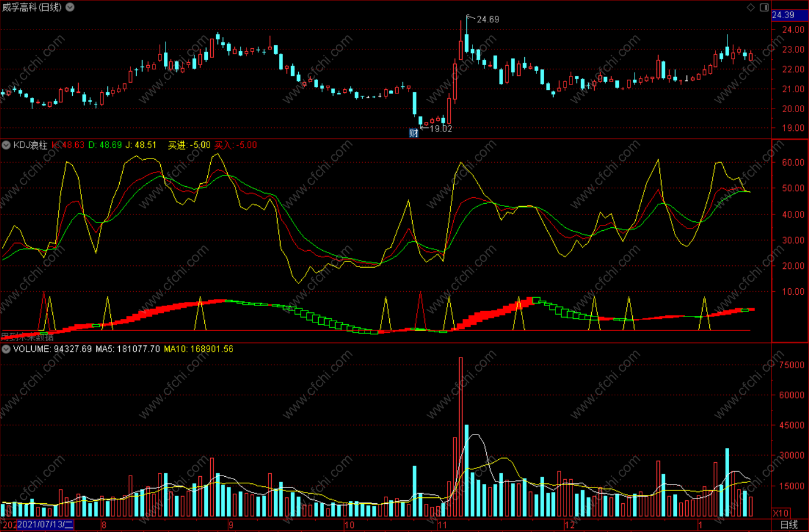
Task: Click the MA10: 168901.56 readout
Action: pyautogui.click(x=198, y=349)
